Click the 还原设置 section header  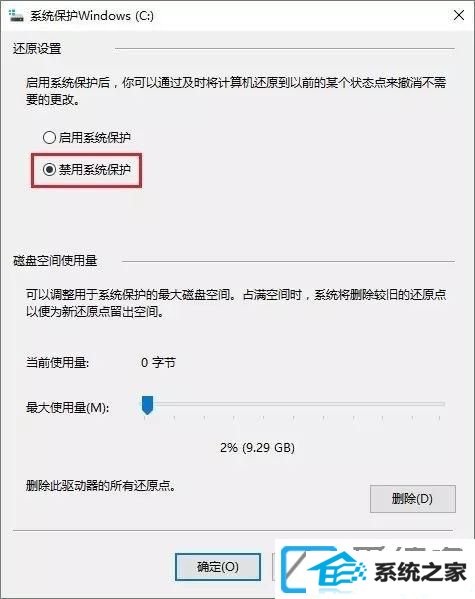coord(37,49)
